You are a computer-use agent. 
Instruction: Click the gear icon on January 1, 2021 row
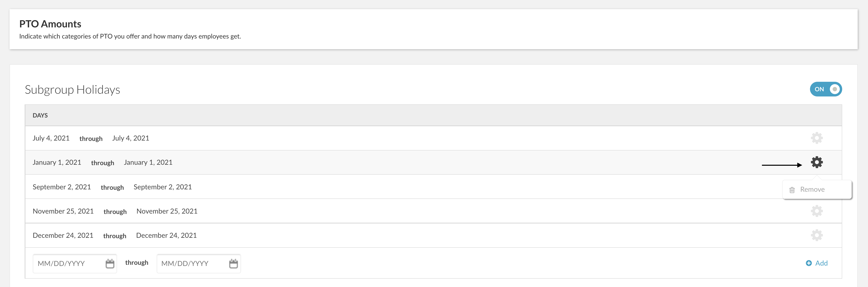pyautogui.click(x=816, y=162)
